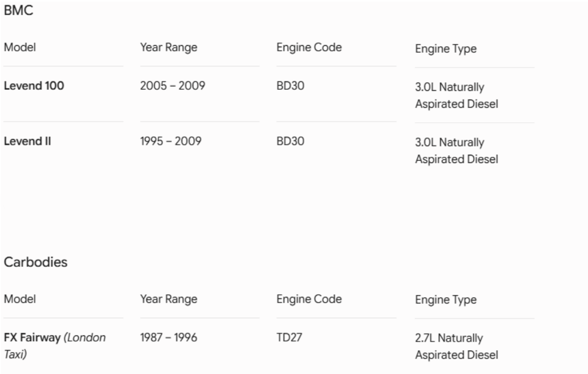Click engine type cell for Levend II
Image resolution: width=588 pixels, height=374 pixels.
[x=457, y=150]
